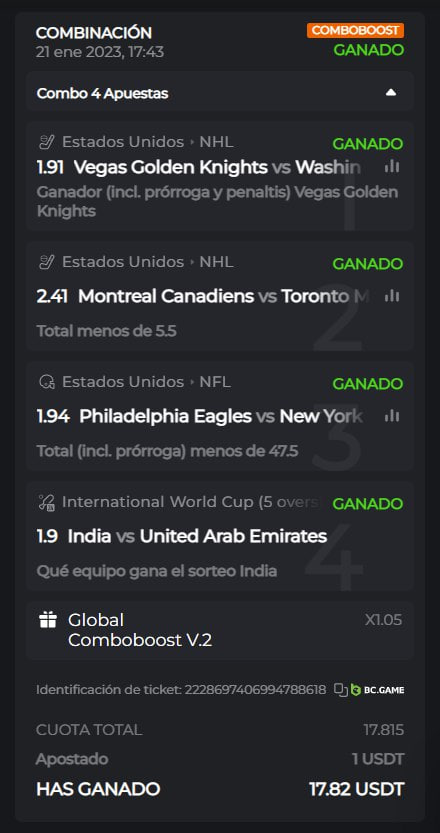
Task: Open Montreal Canadiens vs Toronto event
Action: (x=222, y=296)
